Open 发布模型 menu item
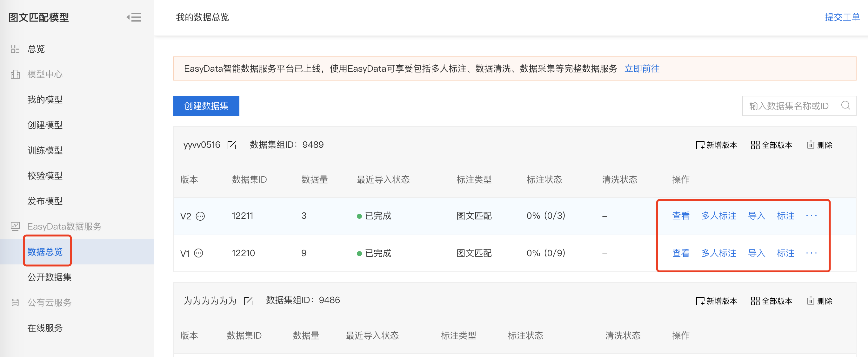 [45, 201]
